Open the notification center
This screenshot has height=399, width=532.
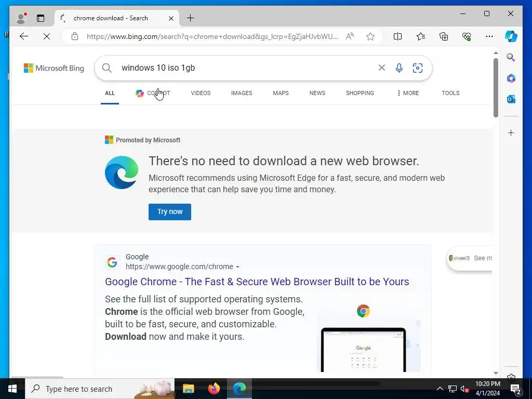(x=516, y=389)
